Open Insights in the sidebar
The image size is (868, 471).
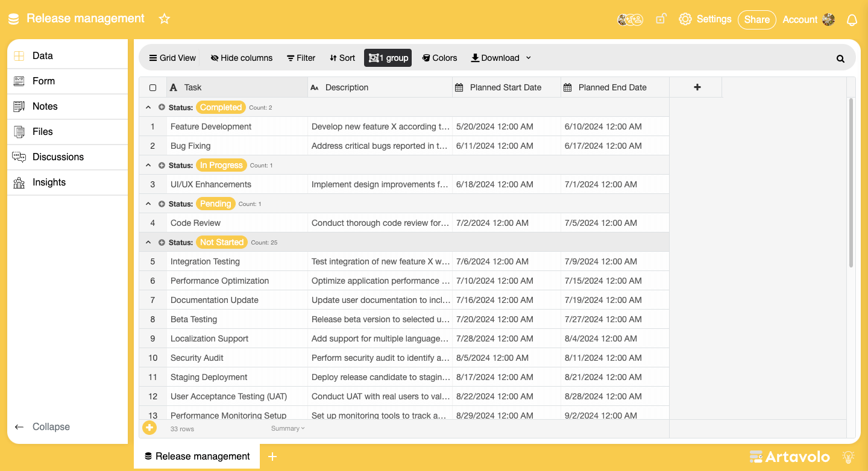pyautogui.click(x=68, y=182)
